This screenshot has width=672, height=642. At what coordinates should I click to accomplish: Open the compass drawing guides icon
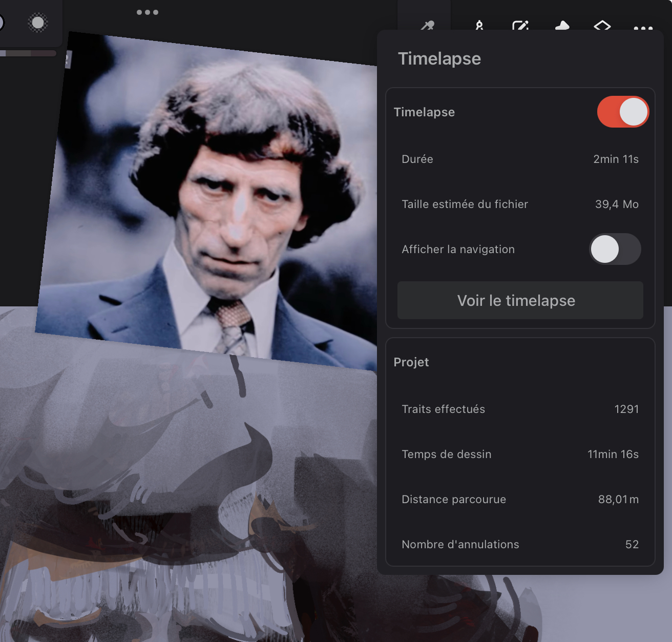pos(479,25)
